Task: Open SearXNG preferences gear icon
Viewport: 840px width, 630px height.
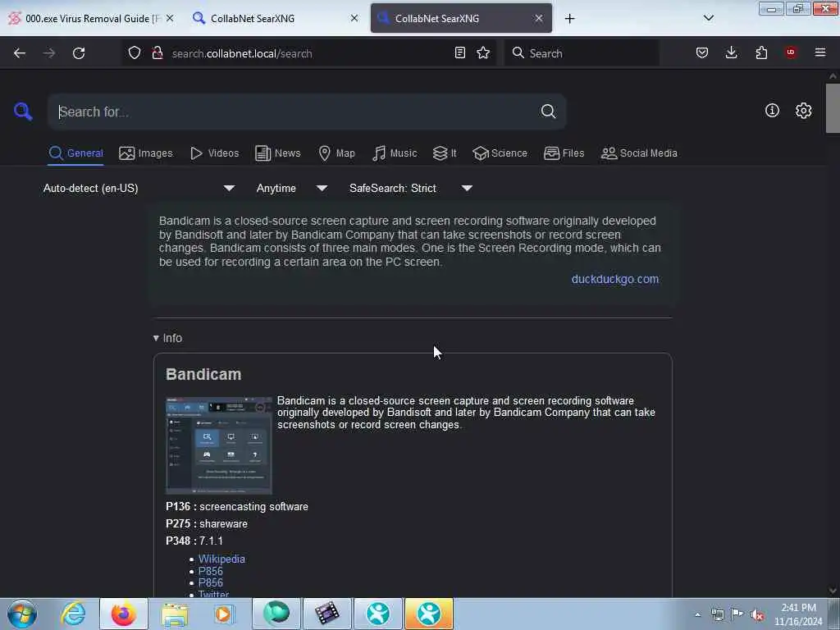Action: [x=803, y=111]
